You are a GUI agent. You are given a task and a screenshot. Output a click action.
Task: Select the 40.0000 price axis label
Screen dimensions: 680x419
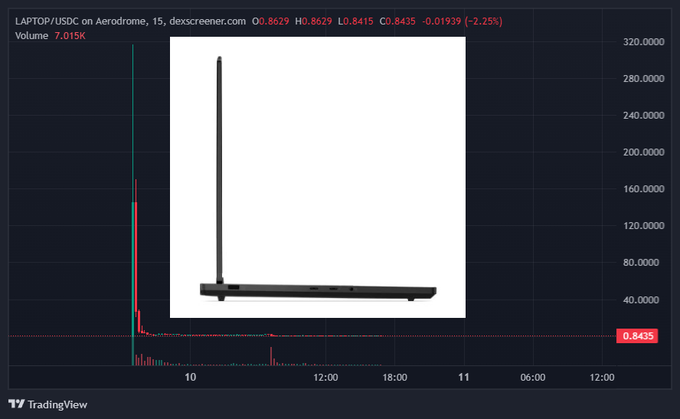(641, 300)
